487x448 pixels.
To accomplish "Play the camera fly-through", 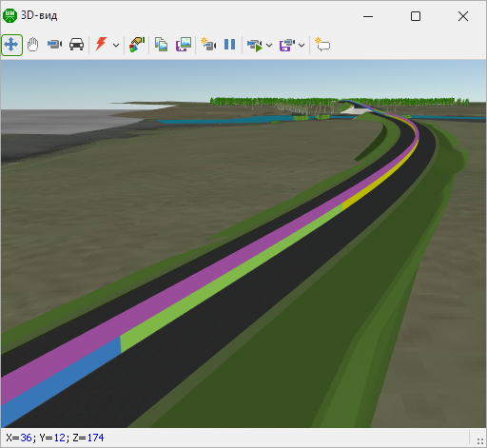I will pyautogui.click(x=255, y=45).
